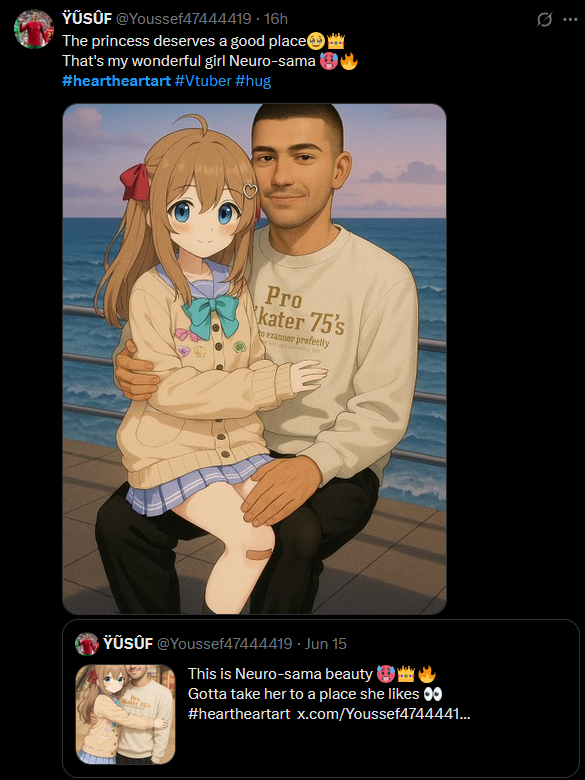Open the 16h timestamp permalink
Image resolution: width=585 pixels, height=780 pixels.
276,19
